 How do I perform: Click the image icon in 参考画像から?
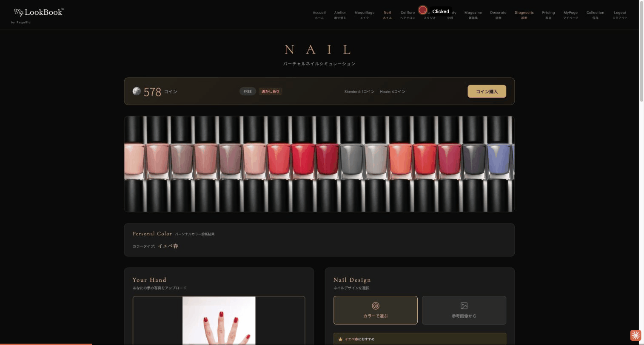464,306
